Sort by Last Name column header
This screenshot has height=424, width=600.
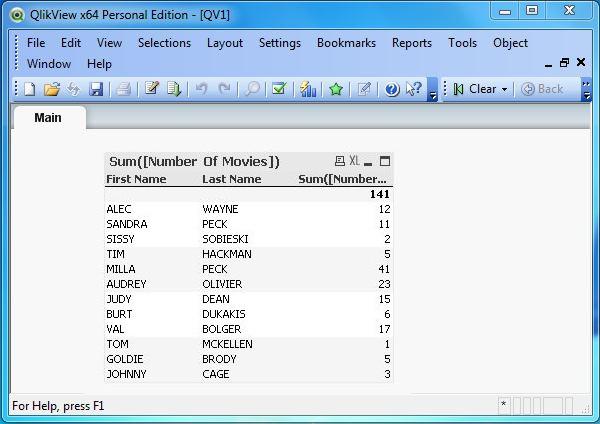click(x=232, y=179)
